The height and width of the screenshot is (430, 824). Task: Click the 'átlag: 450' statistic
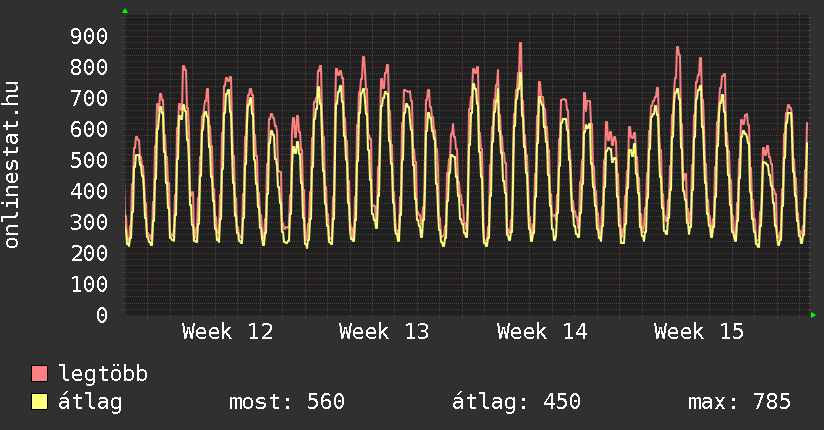point(517,402)
